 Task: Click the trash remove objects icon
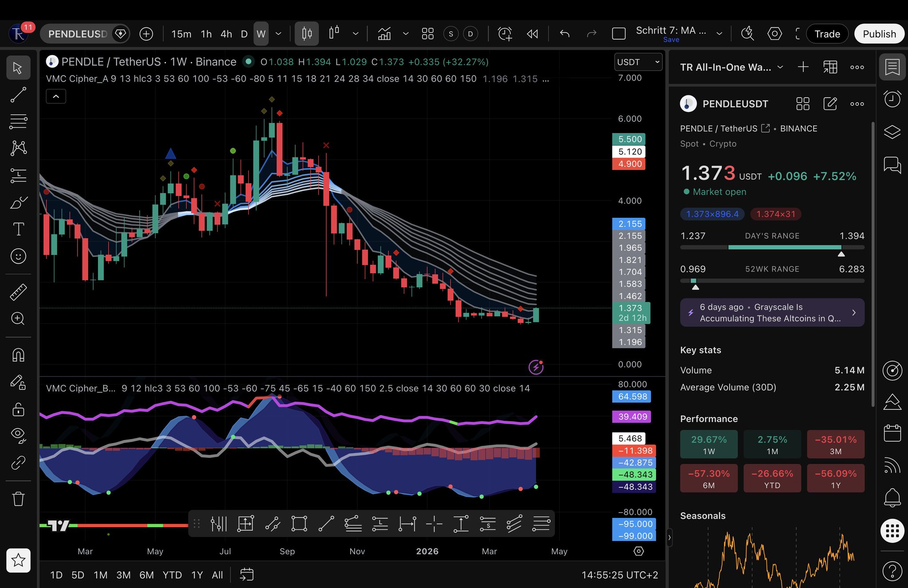(x=18, y=498)
